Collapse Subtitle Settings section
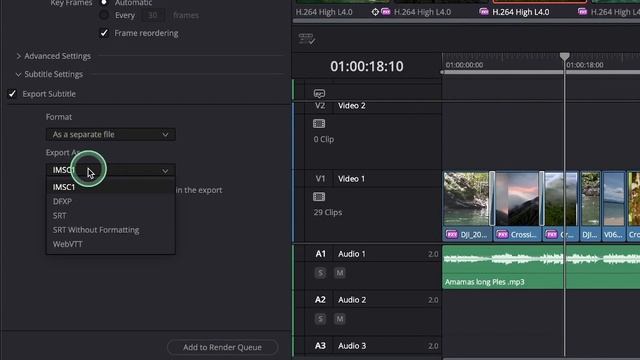640x360 pixels. pos(18,74)
